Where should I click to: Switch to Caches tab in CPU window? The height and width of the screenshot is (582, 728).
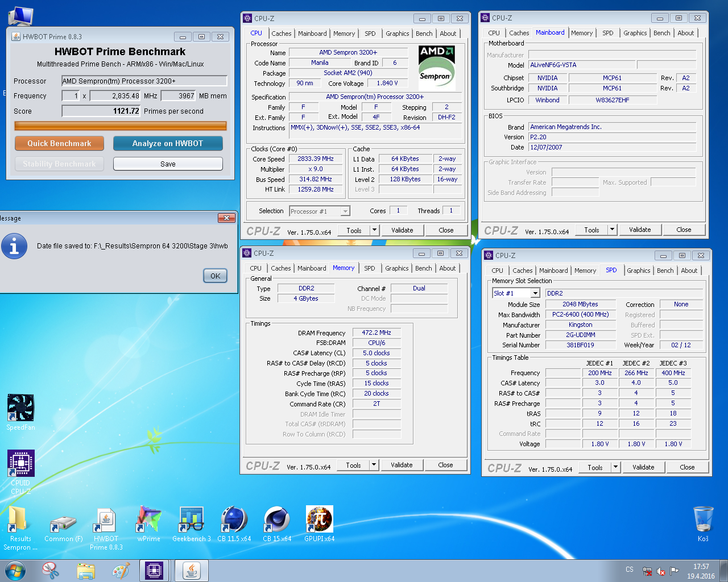click(x=281, y=34)
